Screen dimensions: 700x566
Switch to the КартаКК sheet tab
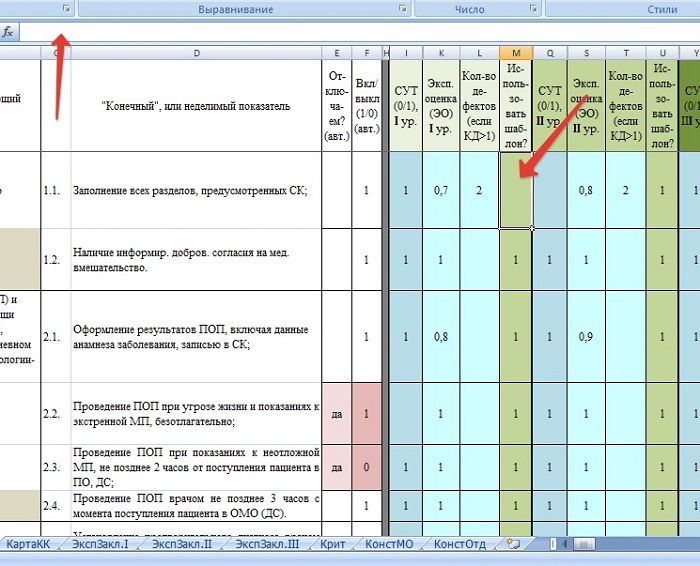click(x=28, y=544)
